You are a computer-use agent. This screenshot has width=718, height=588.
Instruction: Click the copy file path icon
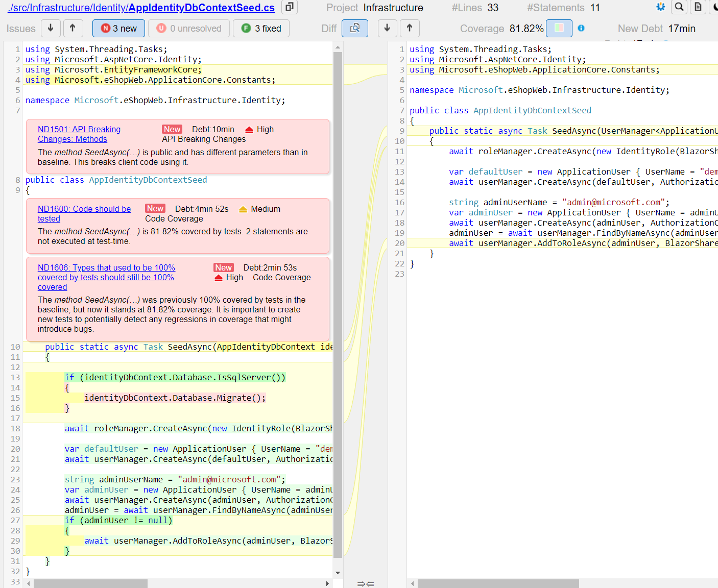289,7
